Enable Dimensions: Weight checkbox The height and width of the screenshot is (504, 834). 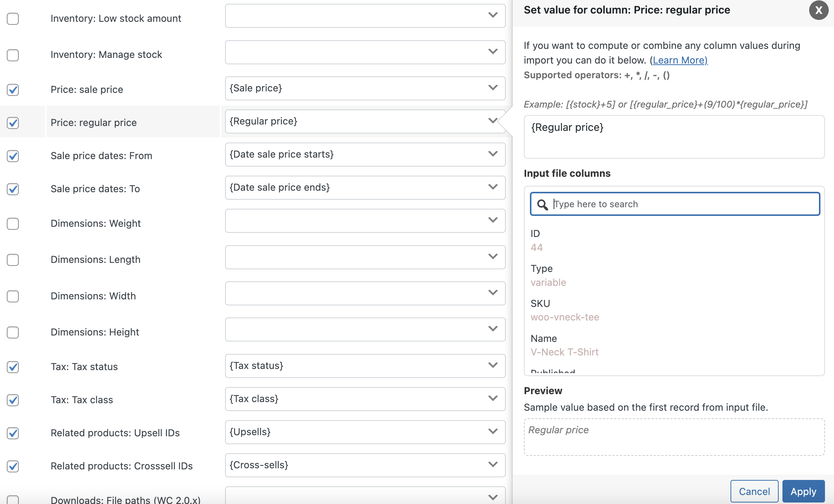[x=13, y=223]
